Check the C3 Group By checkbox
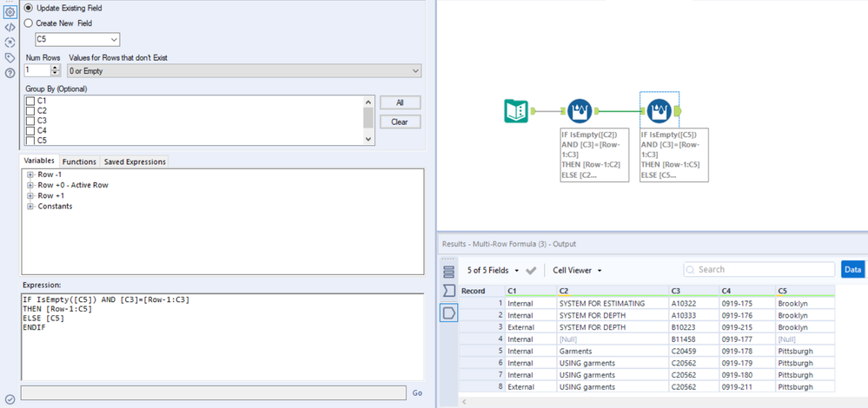This screenshot has height=408, width=868. pos(30,121)
